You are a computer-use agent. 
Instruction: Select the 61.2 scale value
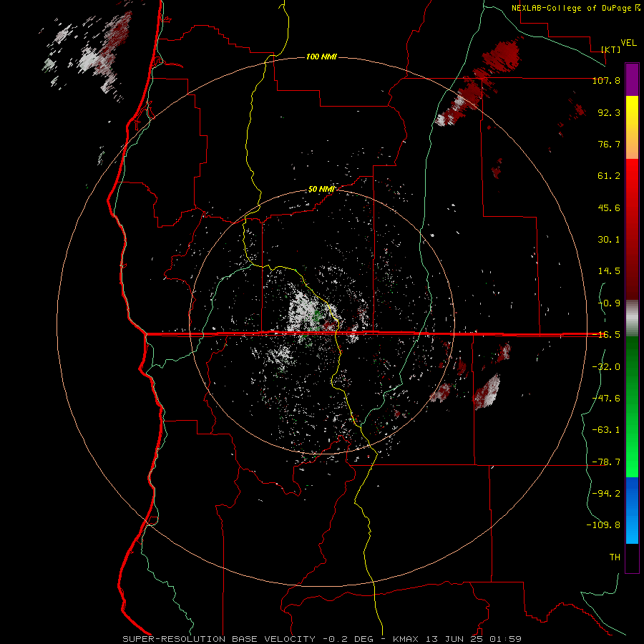pos(609,176)
